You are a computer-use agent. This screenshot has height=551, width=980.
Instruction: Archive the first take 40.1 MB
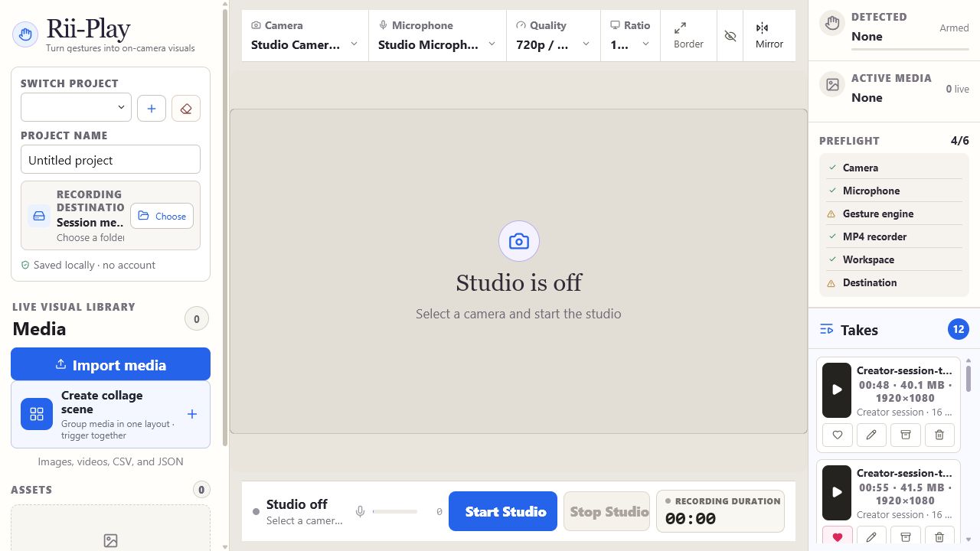pos(905,435)
